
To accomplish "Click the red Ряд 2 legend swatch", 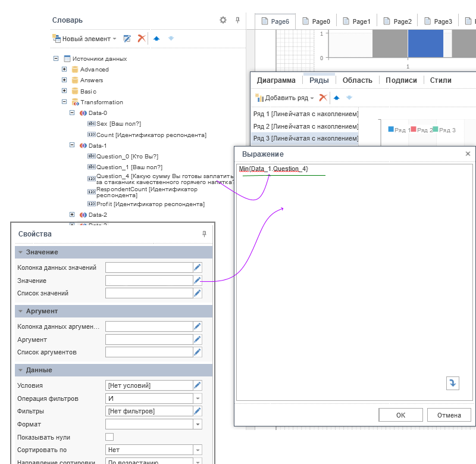I will pos(413,129).
